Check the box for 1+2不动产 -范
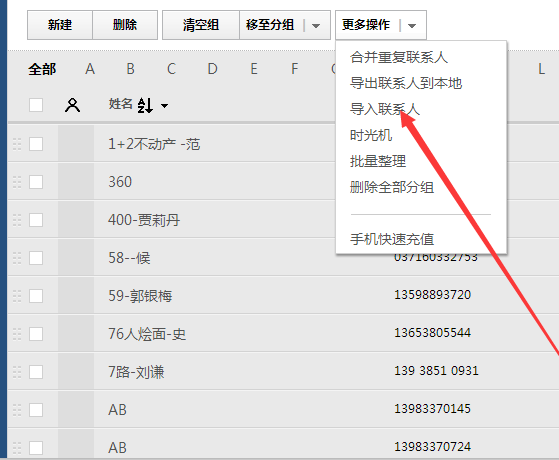Viewport: 559px width, 460px height. tap(36, 144)
